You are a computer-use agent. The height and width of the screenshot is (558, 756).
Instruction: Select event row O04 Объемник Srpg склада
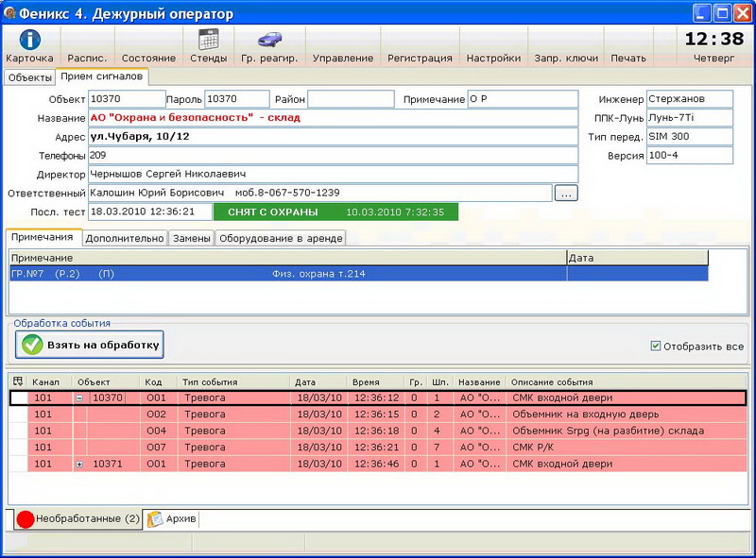(x=379, y=431)
